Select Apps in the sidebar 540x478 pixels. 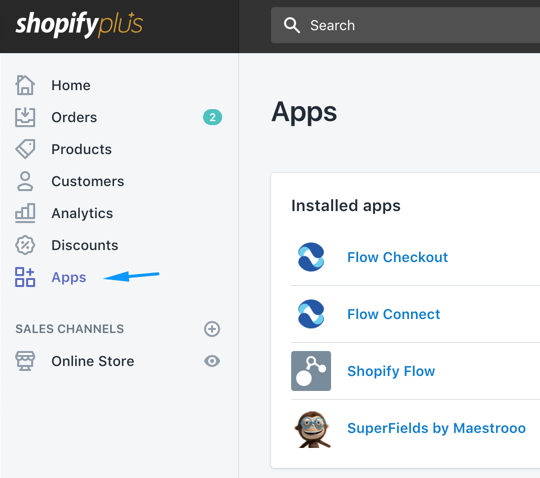69,278
